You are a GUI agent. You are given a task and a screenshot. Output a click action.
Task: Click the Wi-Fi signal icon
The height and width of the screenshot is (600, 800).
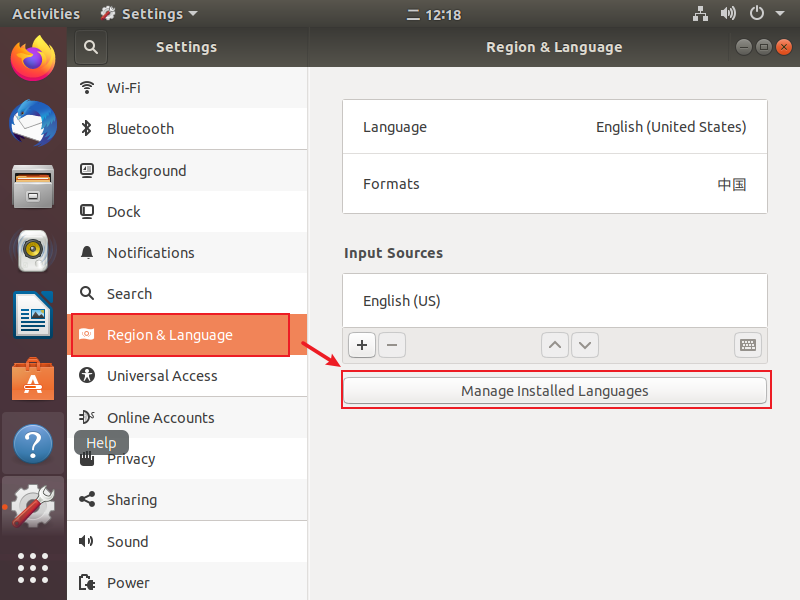click(x=87, y=88)
